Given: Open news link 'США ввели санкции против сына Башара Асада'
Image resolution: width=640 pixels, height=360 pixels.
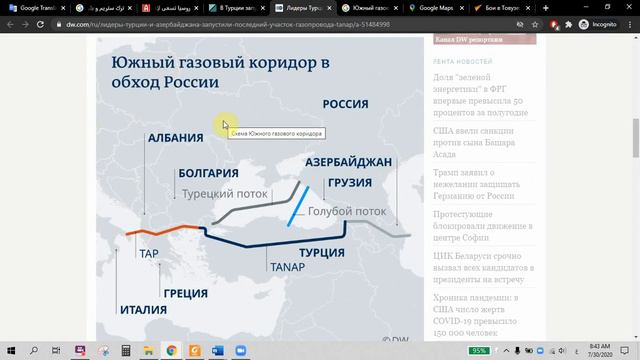Looking at the screenshot, I should coord(474,142).
